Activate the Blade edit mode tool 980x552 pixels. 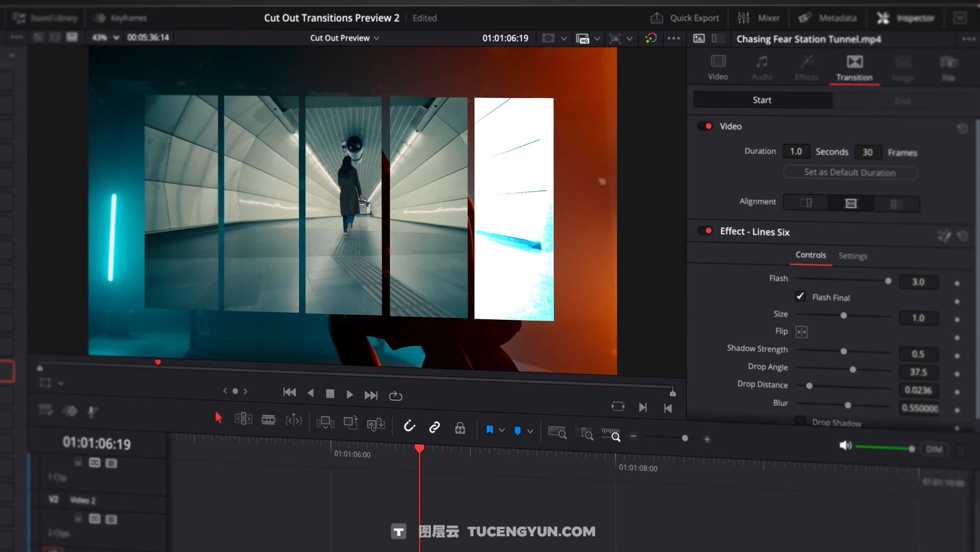[x=268, y=420]
